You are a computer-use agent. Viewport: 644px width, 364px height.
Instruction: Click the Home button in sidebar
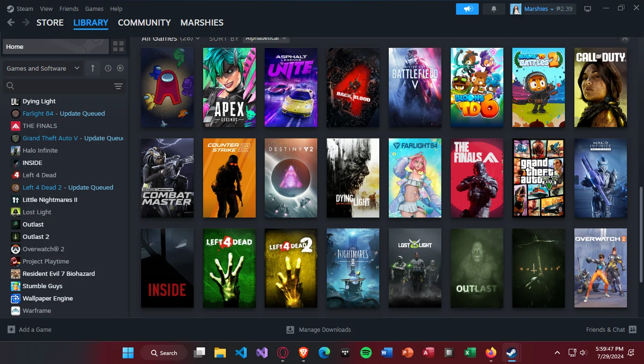click(56, 46)
